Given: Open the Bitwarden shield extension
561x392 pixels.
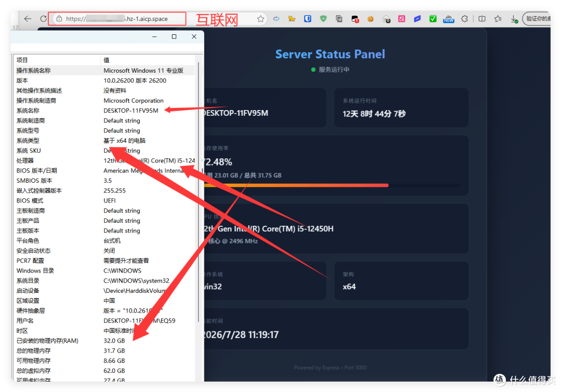Looking at the screenshot, I should (x=308, y=19).
